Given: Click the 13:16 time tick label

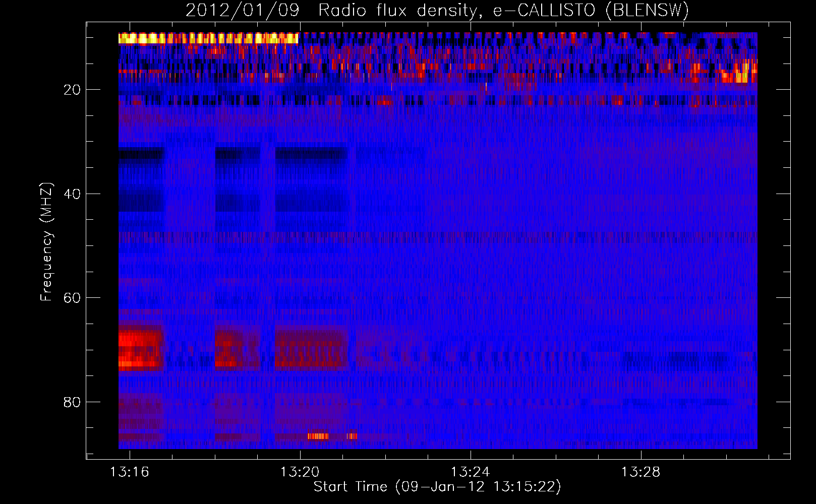Looking at the screenshot, I should click(130, 472).
